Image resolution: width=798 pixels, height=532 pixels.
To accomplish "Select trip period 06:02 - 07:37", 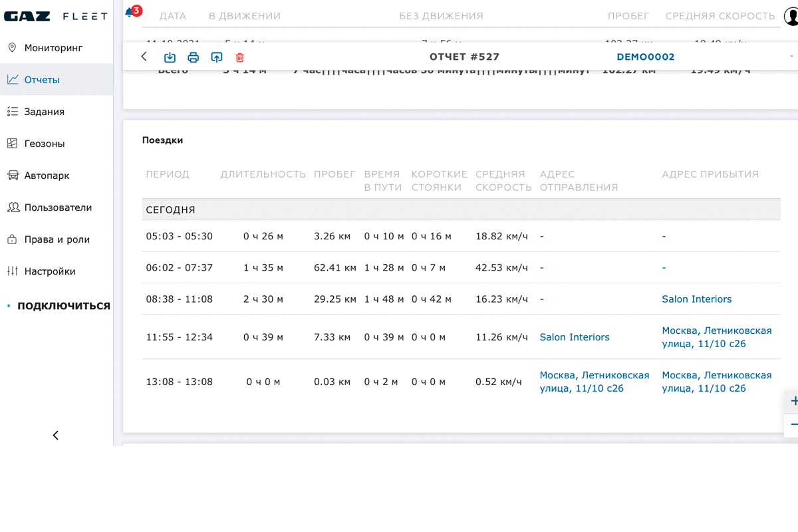I will tap(180, 267).
